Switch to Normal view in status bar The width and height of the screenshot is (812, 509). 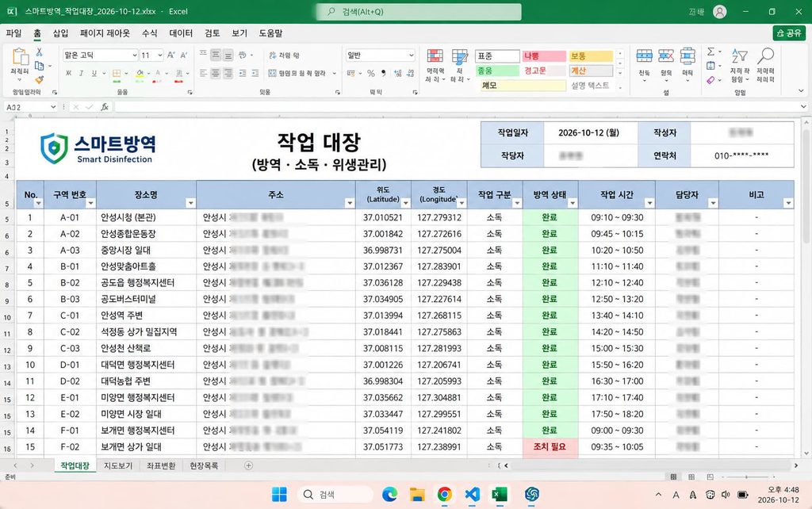(673, 476)
